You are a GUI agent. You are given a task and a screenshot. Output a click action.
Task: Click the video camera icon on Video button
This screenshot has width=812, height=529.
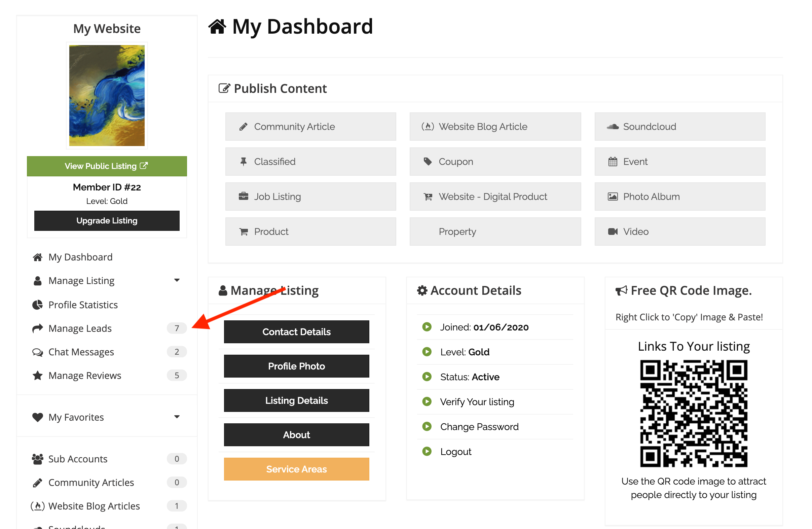tap(613, 232)
